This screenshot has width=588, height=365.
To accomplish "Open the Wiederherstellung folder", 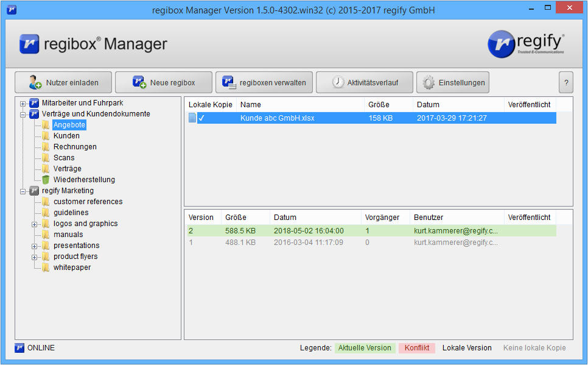I will [x=84, y=180].
